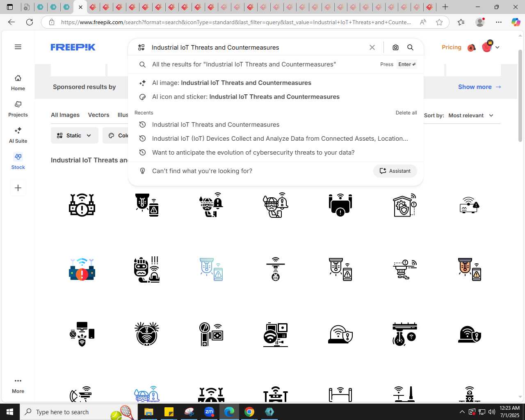Open the More options in sidebar

pyautogui.click(x=18, y=386)
